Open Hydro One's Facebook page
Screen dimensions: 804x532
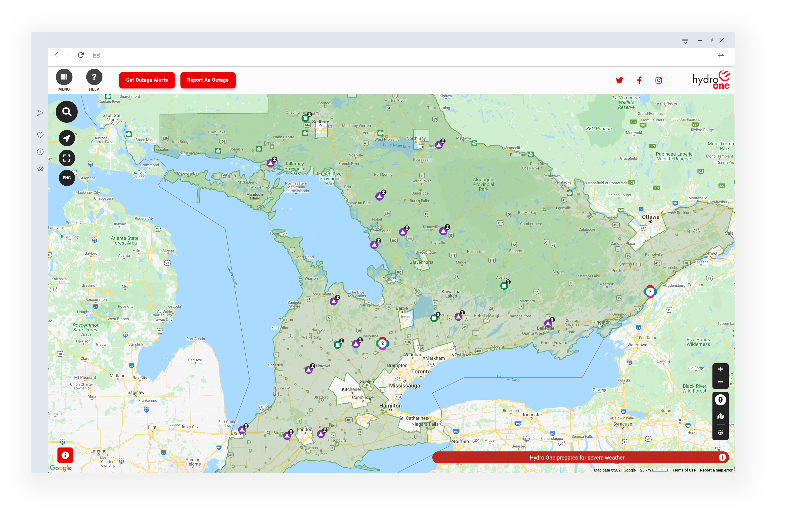click(x=639, y=80)
